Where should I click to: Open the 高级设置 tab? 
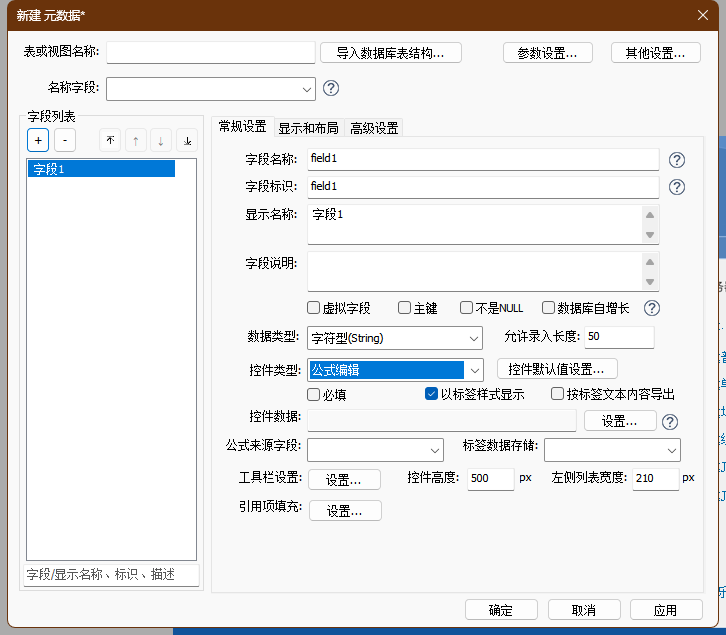click(374, 128)
